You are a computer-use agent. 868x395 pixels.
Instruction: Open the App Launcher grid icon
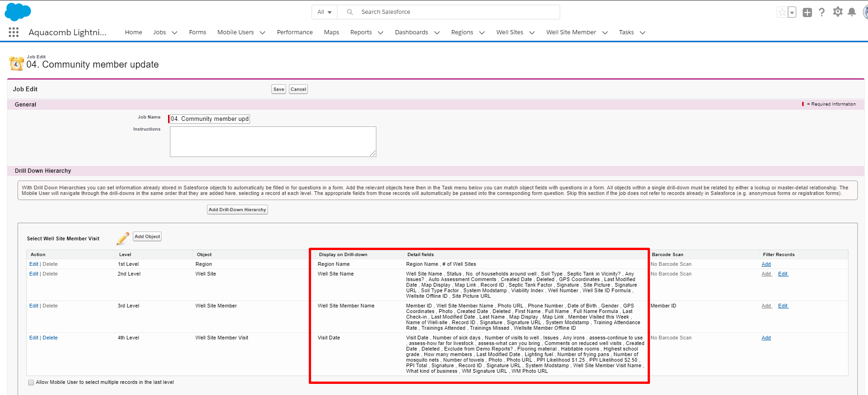(13, 32)
